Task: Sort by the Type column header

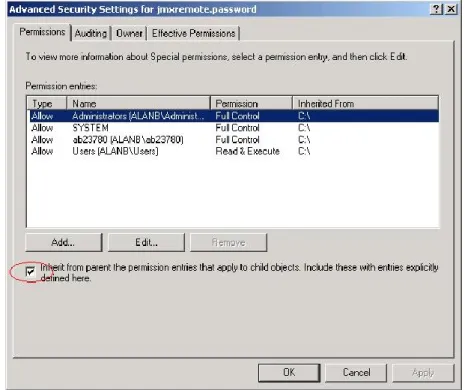Action: click(47, 104)
